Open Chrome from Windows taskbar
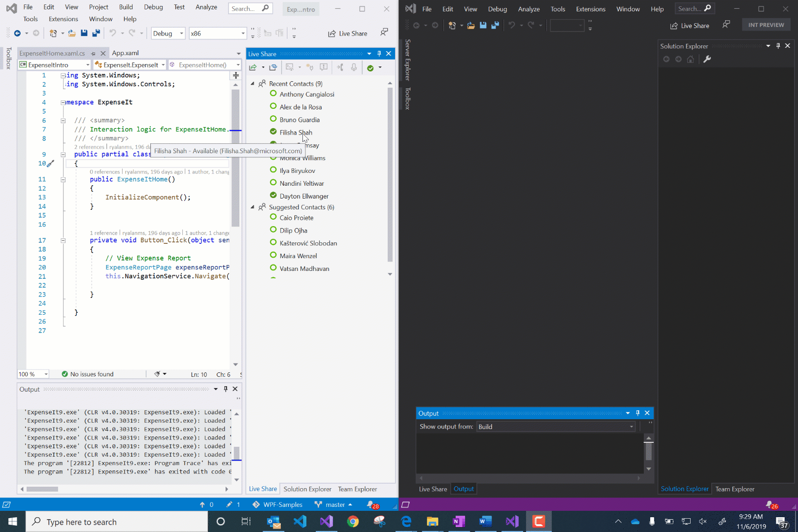The image size is (798, 532). coord(353,521)
